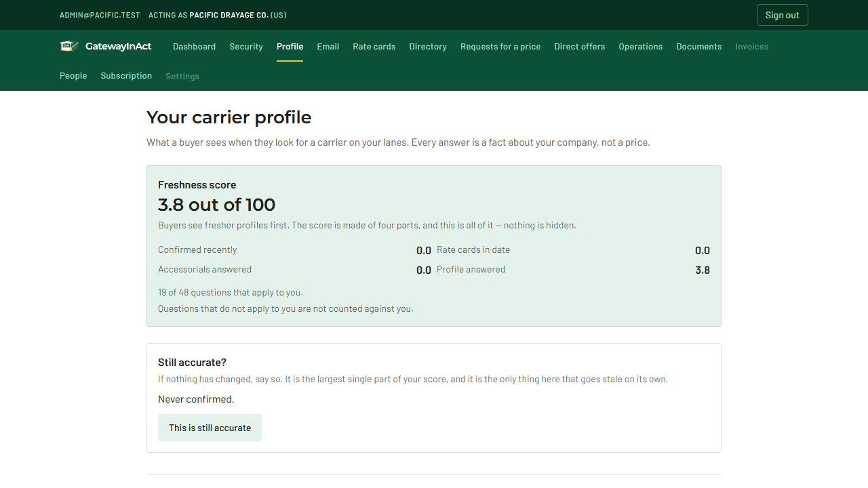Open the Email nav item
Screen dimensions: 868x488
tap(328, 47)
